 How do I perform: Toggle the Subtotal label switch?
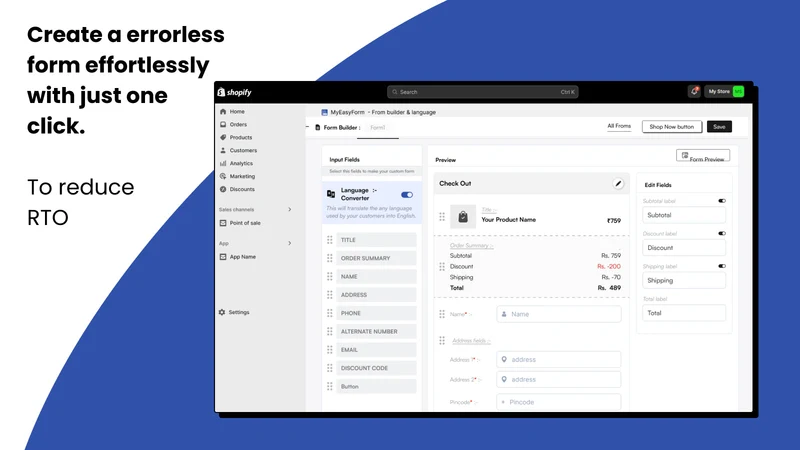coord(721,201)
